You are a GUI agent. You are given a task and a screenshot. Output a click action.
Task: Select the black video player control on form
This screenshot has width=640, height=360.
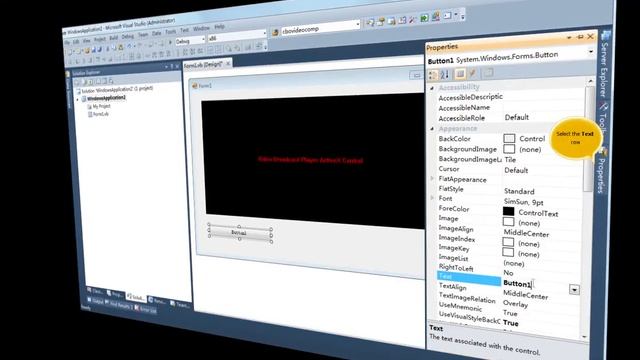coord(313,160)
